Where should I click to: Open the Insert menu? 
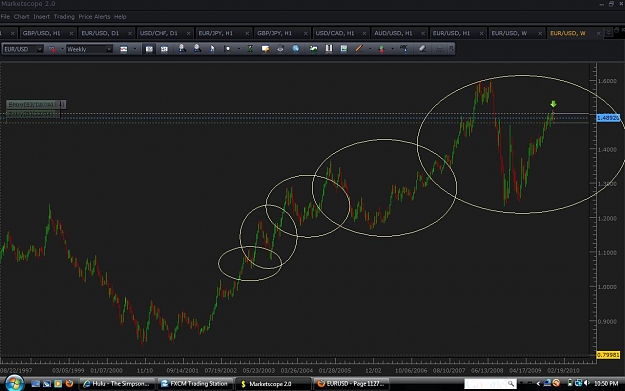41,17
